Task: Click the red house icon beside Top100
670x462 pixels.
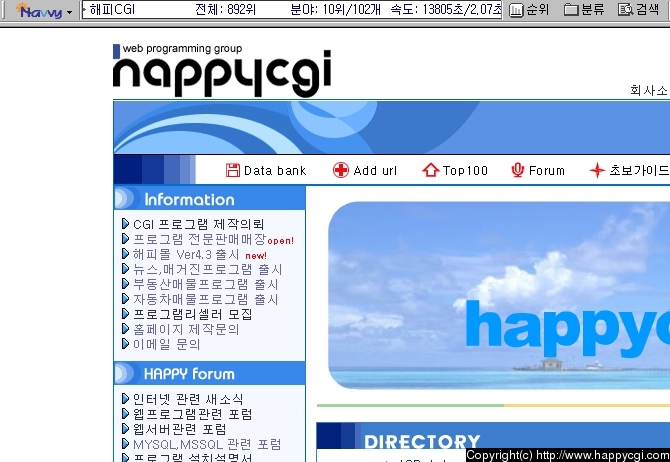Action: pyautogui.click(x=431, y=170)
